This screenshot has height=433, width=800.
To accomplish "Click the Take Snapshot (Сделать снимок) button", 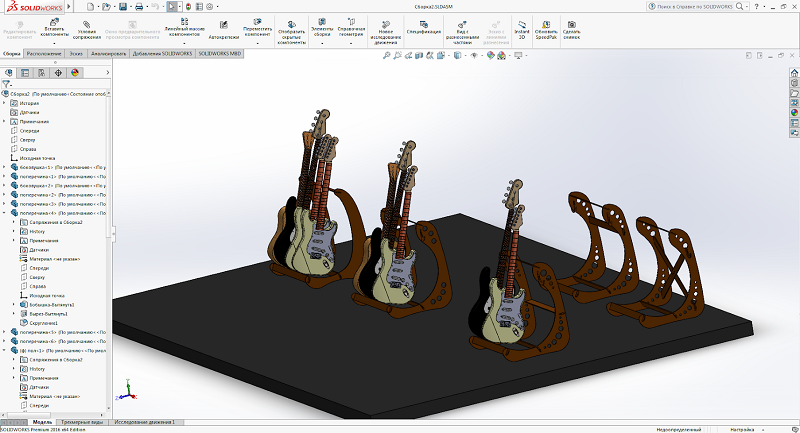I will click(572, 27).
